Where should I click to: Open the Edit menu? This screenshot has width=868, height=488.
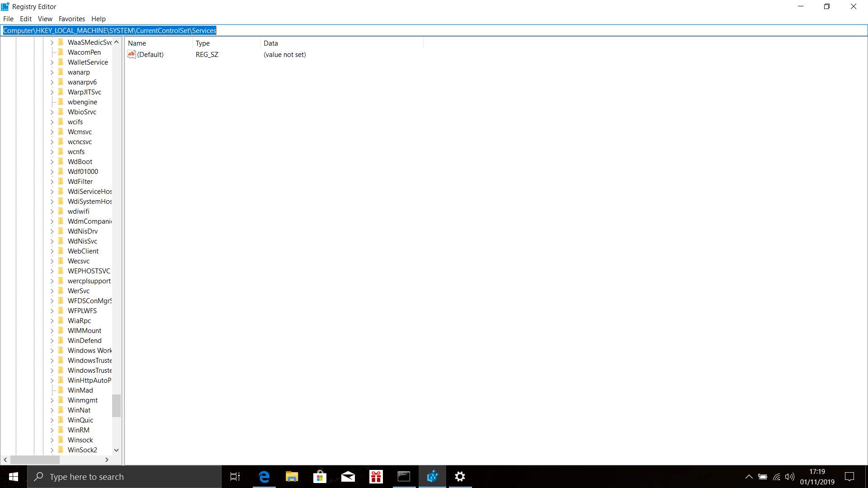(26, 19)
